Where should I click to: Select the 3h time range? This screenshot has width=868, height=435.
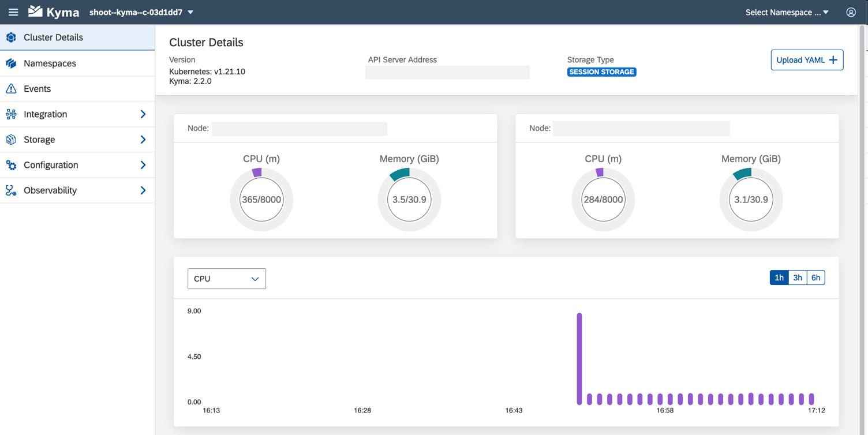pos(798,277)
